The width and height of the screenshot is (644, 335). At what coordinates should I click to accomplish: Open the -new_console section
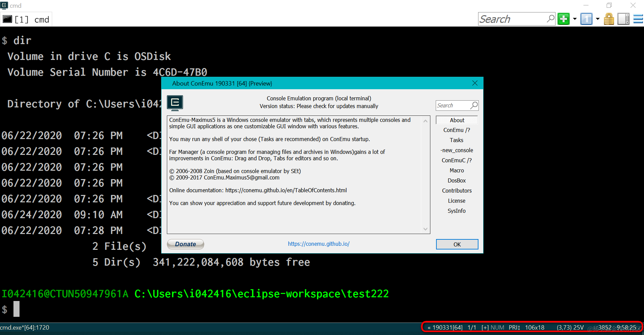point(457,150)
